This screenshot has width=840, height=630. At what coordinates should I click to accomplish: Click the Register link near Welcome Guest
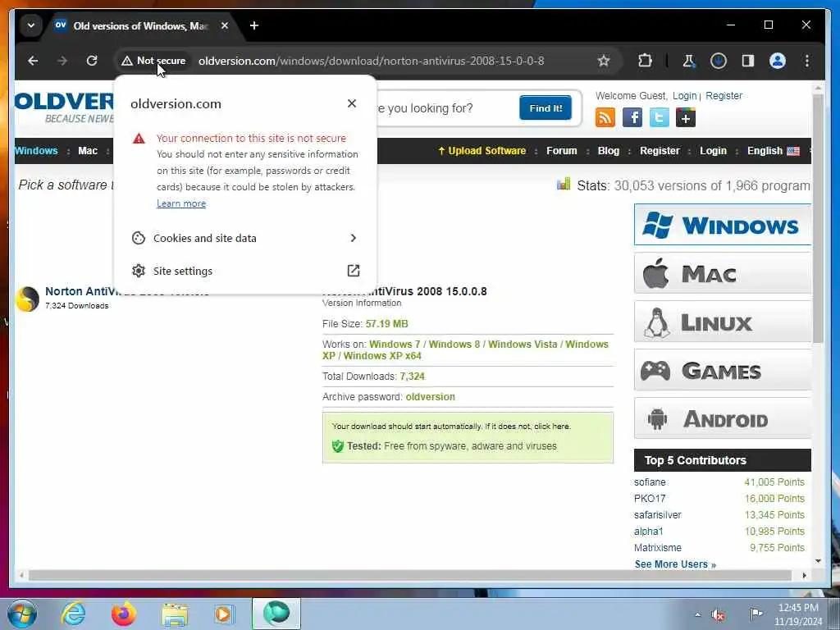point(724,96)
